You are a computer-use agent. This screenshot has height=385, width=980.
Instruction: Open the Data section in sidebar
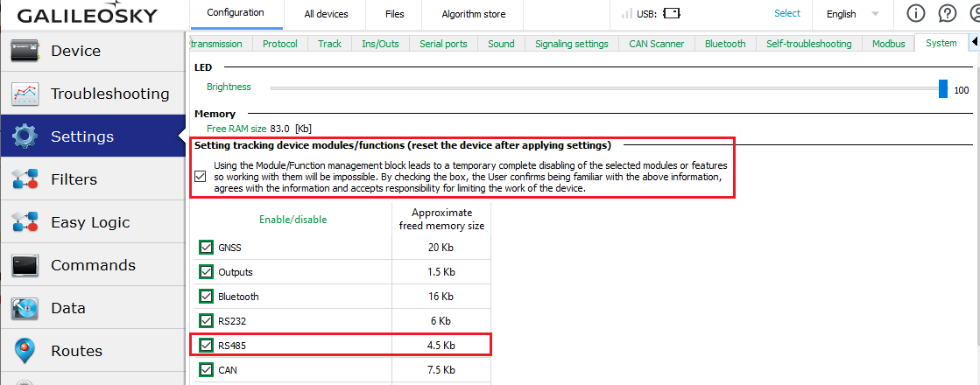pyautogui.click(x=67, y=308)
